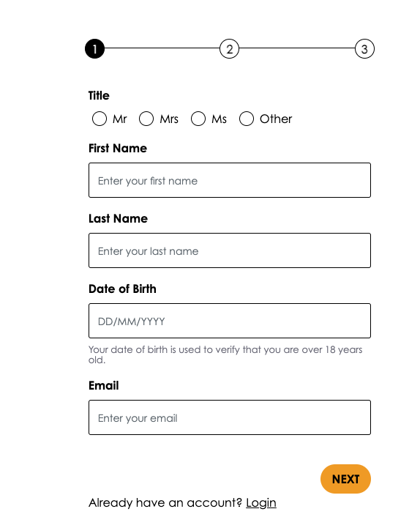Click the Date of Birth label
This screenshot has height=528, width=420.
122,289
